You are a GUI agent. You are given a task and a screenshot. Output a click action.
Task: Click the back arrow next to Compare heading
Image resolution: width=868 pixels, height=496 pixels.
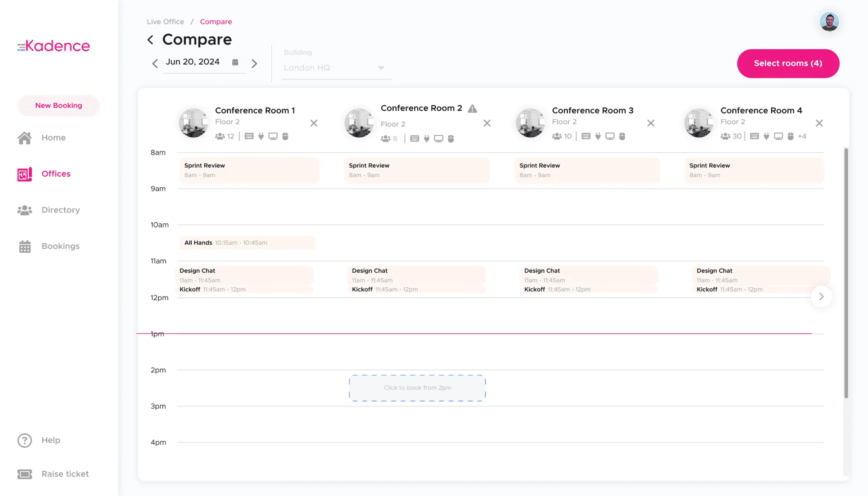tap(151, 40)
